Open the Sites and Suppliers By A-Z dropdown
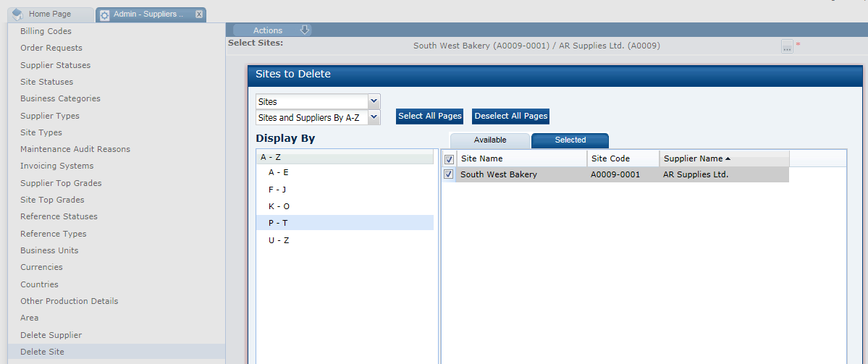Screen dimensions: 868x364 point(374,117)
